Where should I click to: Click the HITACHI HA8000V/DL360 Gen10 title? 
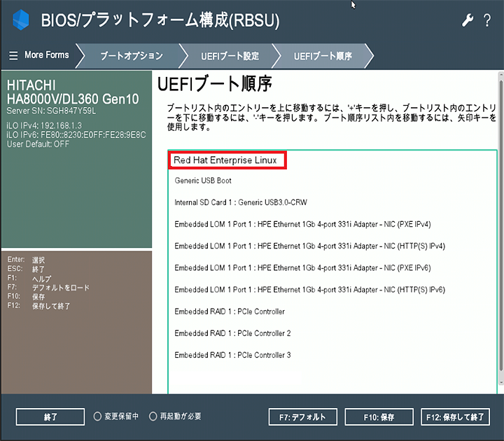pyautogui.click(x=73, y=92)
